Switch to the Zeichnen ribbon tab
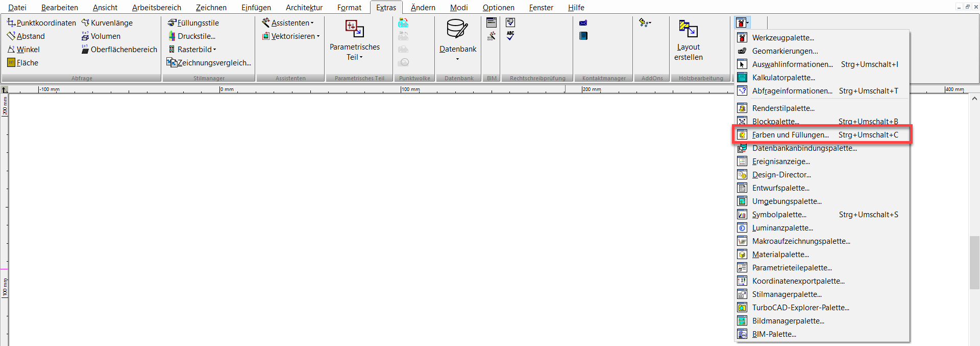Viewport: 980px width, 346px height. coord(211,8)
